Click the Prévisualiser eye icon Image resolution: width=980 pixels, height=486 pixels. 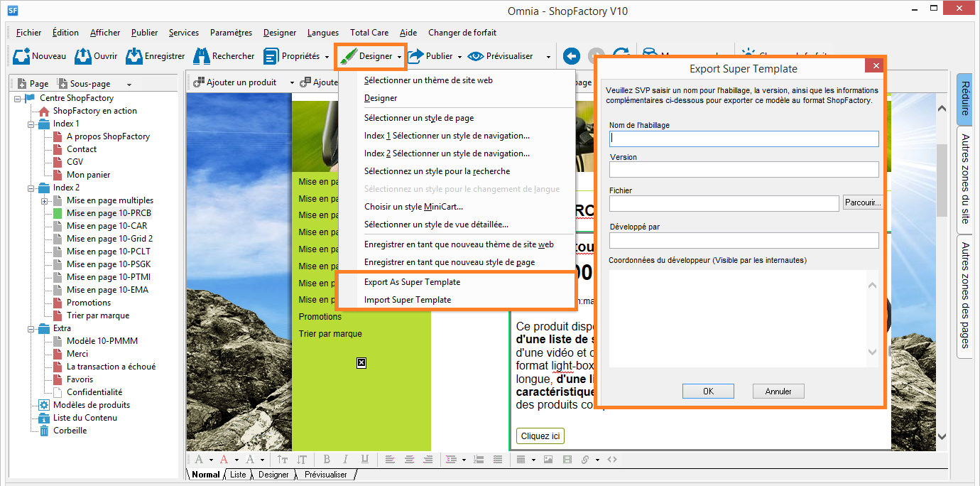pos(475,56)
